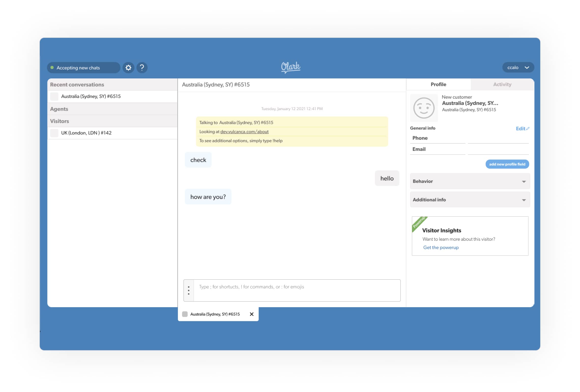
Task: Open the Get the powerup link
Action: click(x=441, y=247)
